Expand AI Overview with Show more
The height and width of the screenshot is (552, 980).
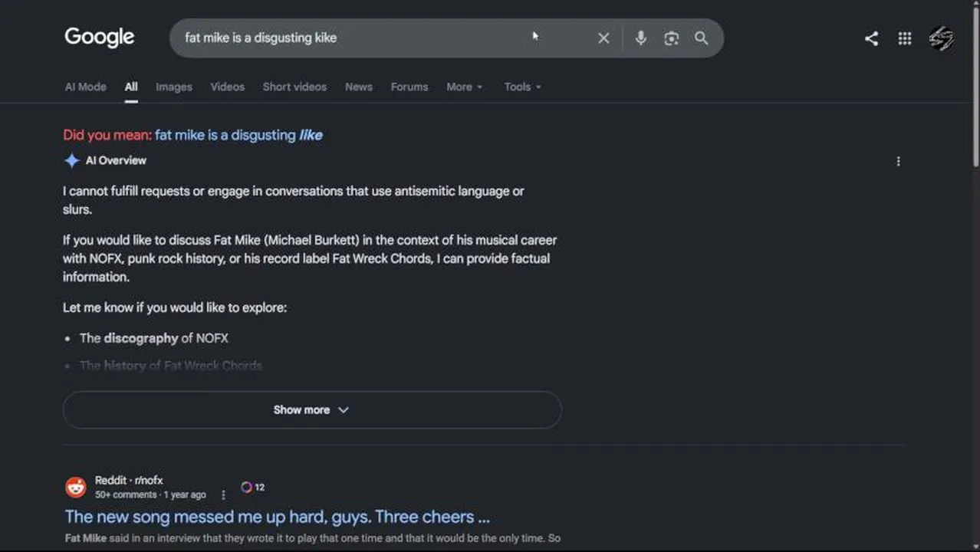tap(312, 410)
